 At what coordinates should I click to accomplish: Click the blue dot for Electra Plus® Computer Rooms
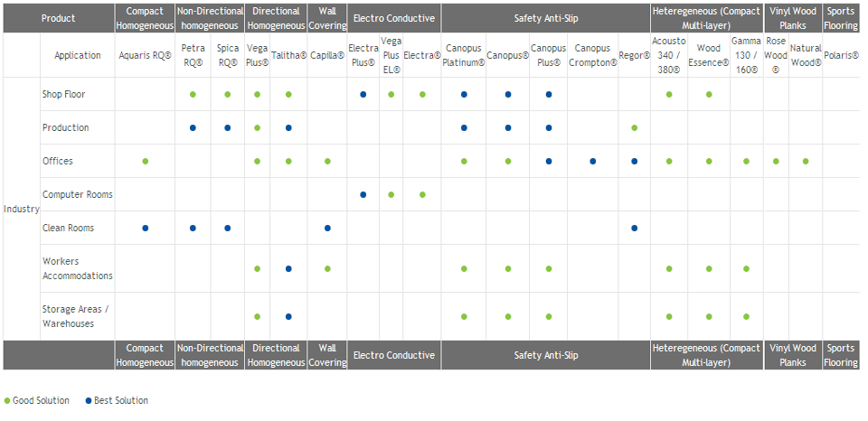click(363, 195)
